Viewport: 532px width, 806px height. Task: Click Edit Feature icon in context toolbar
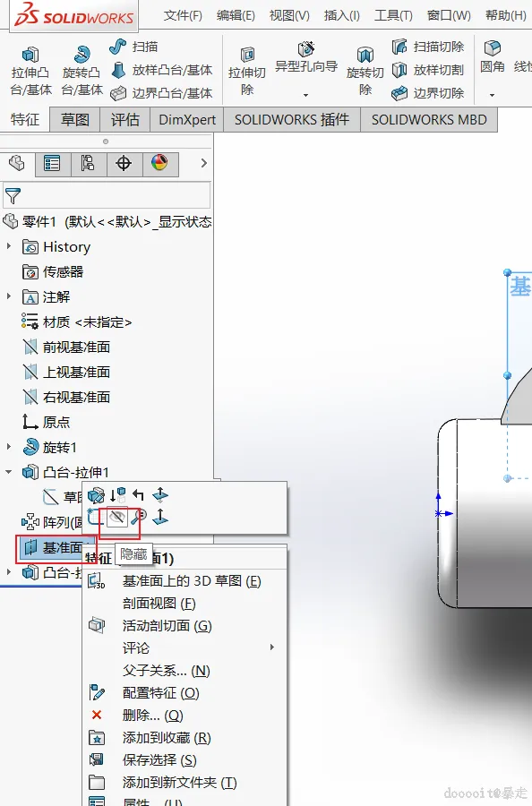click(96, 495)
